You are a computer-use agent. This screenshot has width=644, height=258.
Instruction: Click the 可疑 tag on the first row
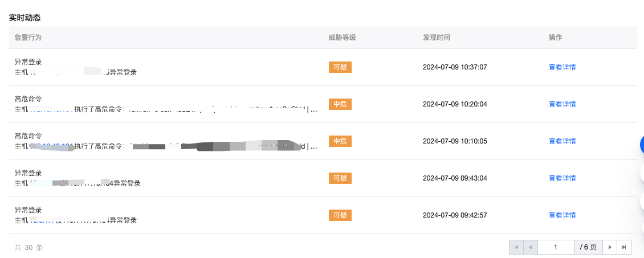pos(340,67)
